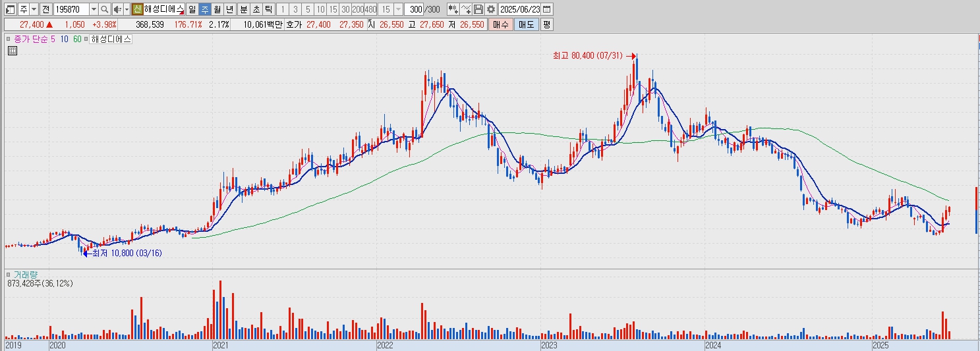
Task: Switch to tick chart 틱
Action: coord(269,9)
